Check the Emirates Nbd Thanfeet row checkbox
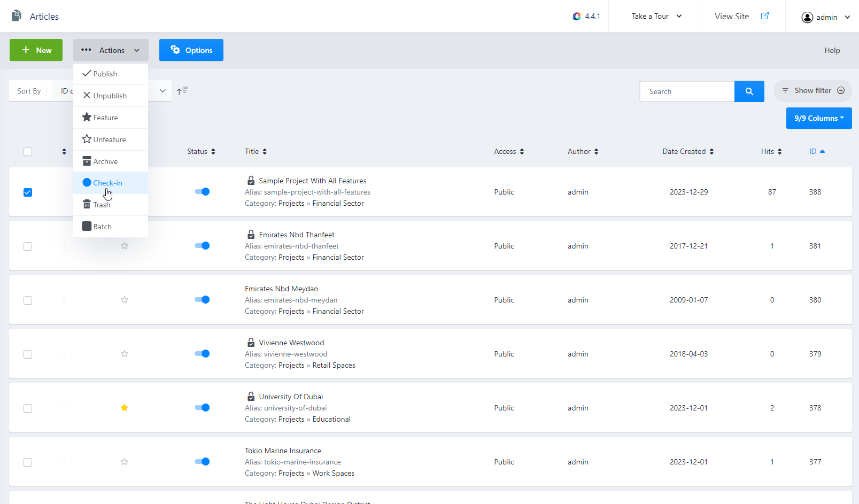The width and height of the screenshot is (859, 504). [28, 246]
